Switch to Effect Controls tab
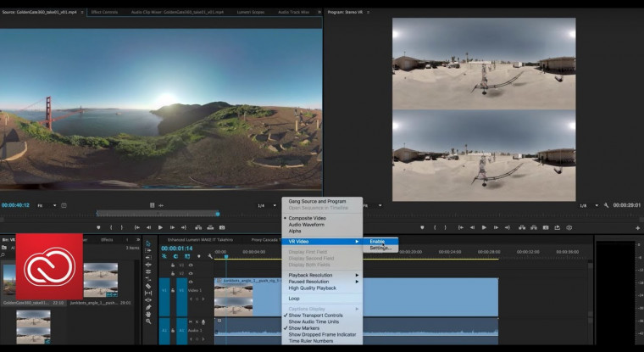Viewport: 644px width, 352px height. coord(104,13)
